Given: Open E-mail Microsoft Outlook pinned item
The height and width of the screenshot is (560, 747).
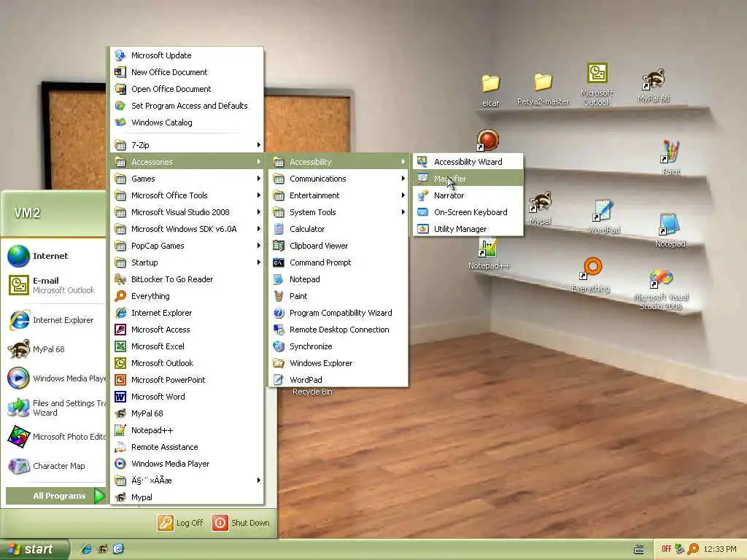Looking at the screenshot, I should click(55, 285).
